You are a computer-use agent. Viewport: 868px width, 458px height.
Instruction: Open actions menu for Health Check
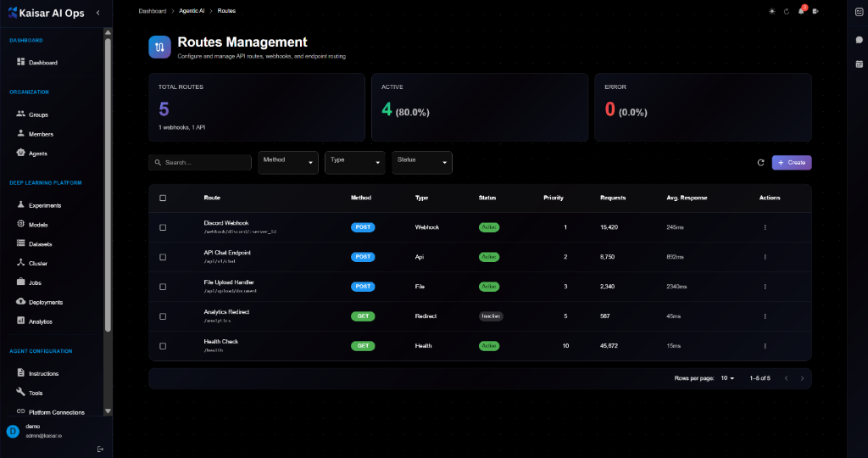[x=765, y=345]
